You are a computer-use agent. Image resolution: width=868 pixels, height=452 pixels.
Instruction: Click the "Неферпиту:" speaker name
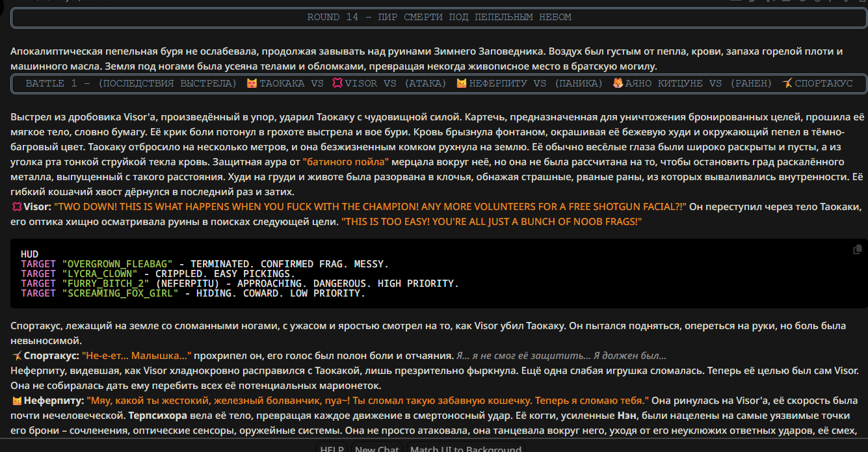pyautogui.click(x=54, y=400)
